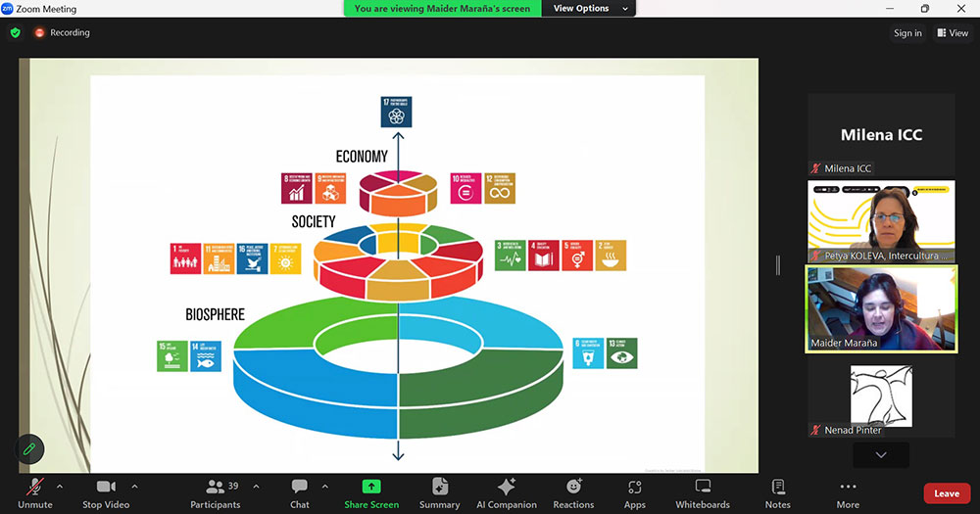
Task: Leave the meeting
Action: click(x=947, y=493)
